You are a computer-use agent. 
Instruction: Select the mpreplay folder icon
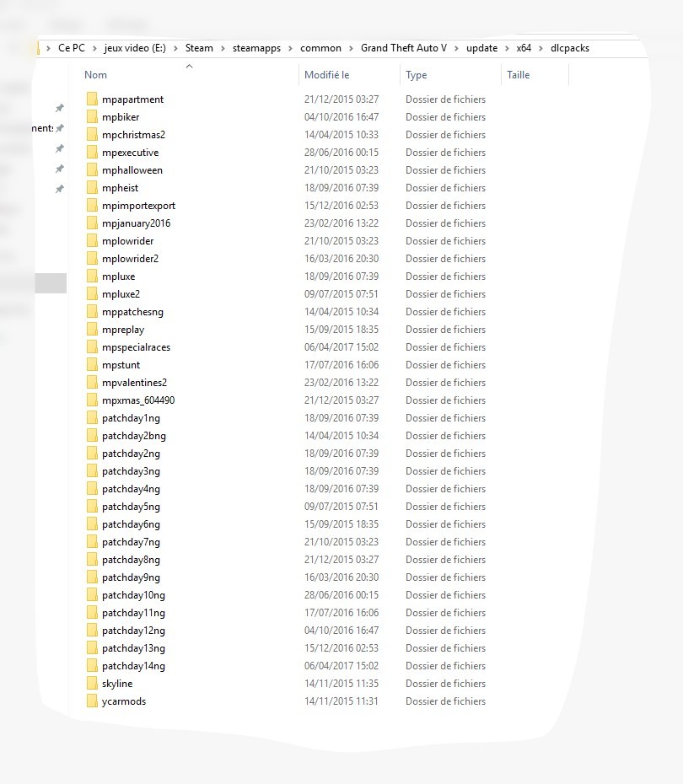click(x=92, y=329)
